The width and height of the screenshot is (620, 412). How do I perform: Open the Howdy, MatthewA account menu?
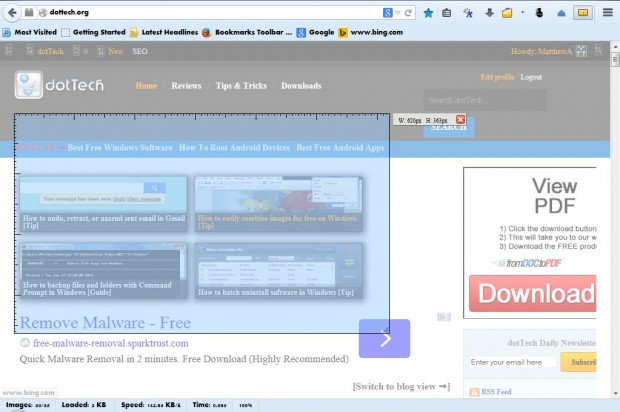point(541,51)
